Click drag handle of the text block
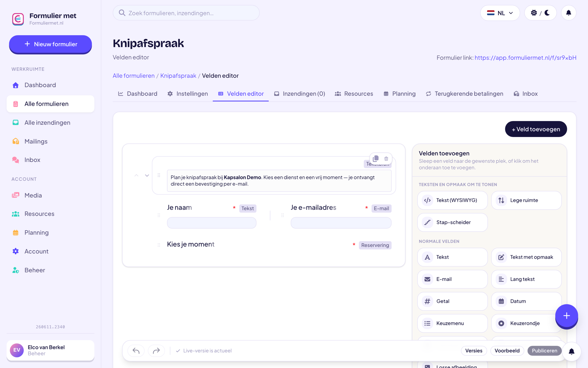588x368 pixels. tap(159, 175)
